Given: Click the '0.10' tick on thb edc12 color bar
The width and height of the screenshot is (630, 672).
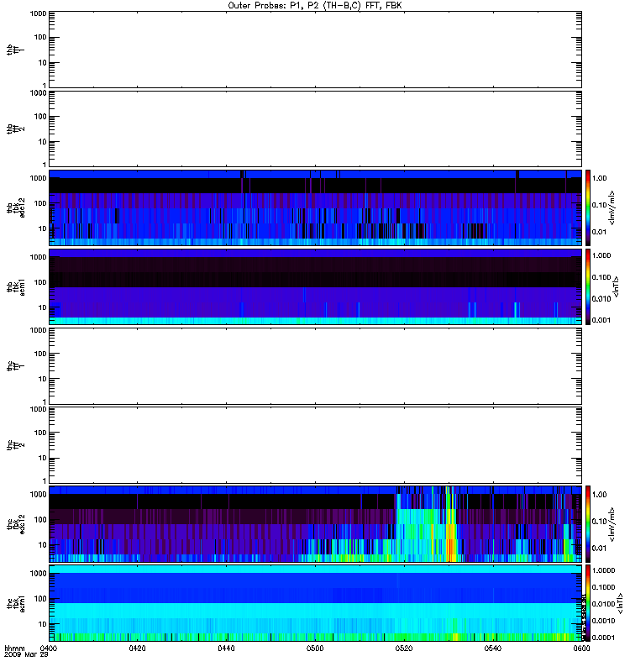Looking at the screenshot, I should click(600, 205).
